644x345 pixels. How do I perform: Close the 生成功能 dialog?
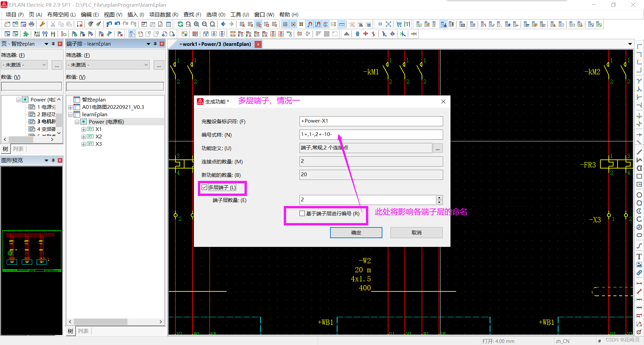tap(443, 101)
